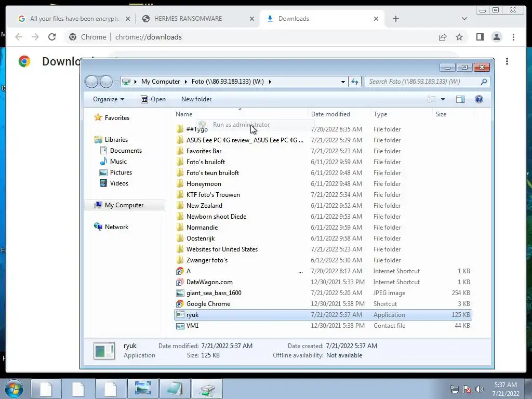Open the recent pages dropdown arrow
The height and width of the screenshot is (399, 532).
pos(116,82)
